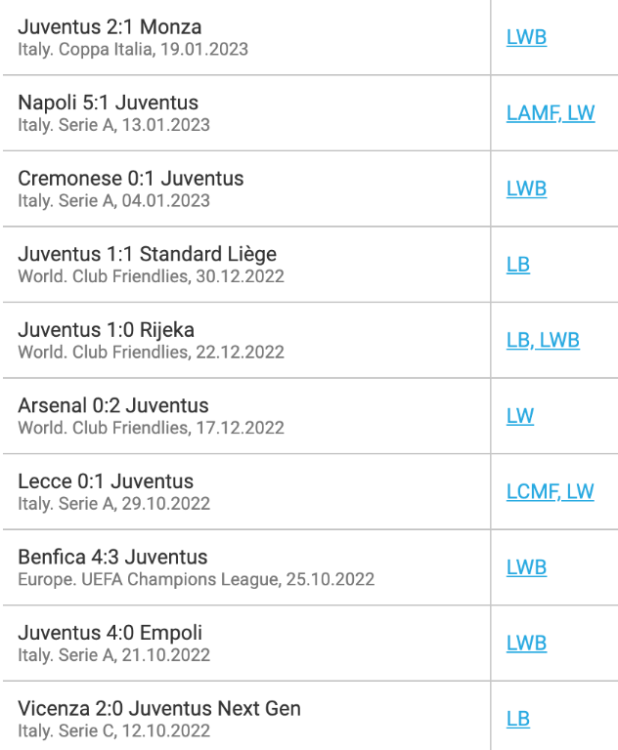Screen dimensions: 618x750
Task: Select the Cremonese 0:1 Juventus match title
Action: click(131, 179)
